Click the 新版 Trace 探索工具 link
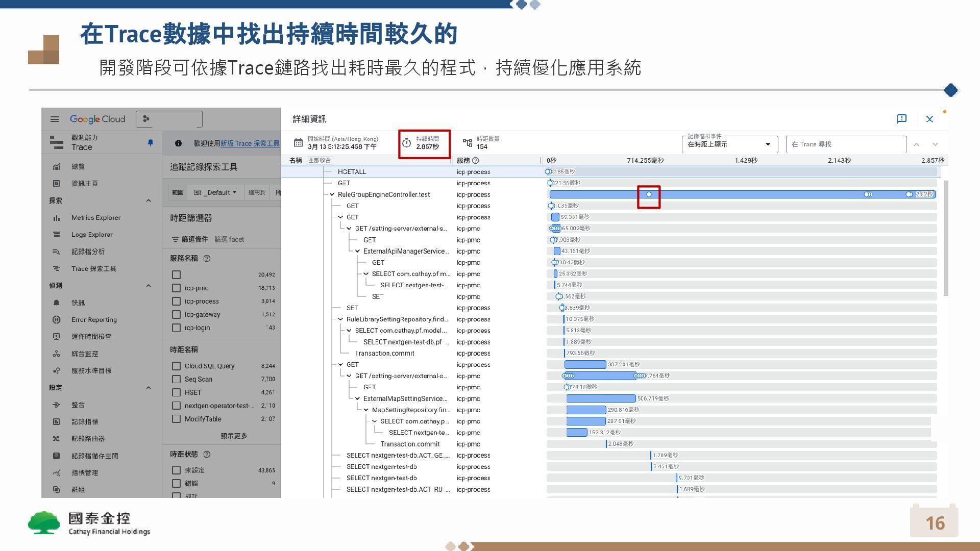980x551 pixels. (250, 143)
